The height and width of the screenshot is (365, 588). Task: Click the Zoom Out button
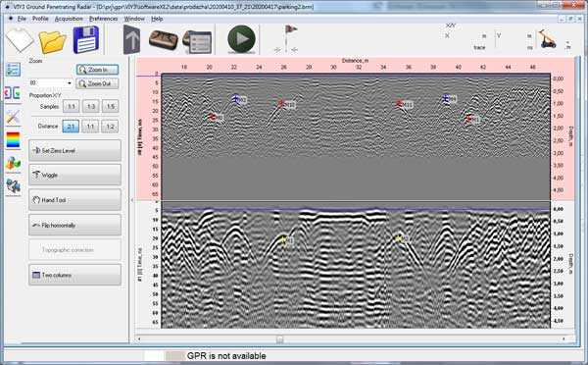(97, 83)
